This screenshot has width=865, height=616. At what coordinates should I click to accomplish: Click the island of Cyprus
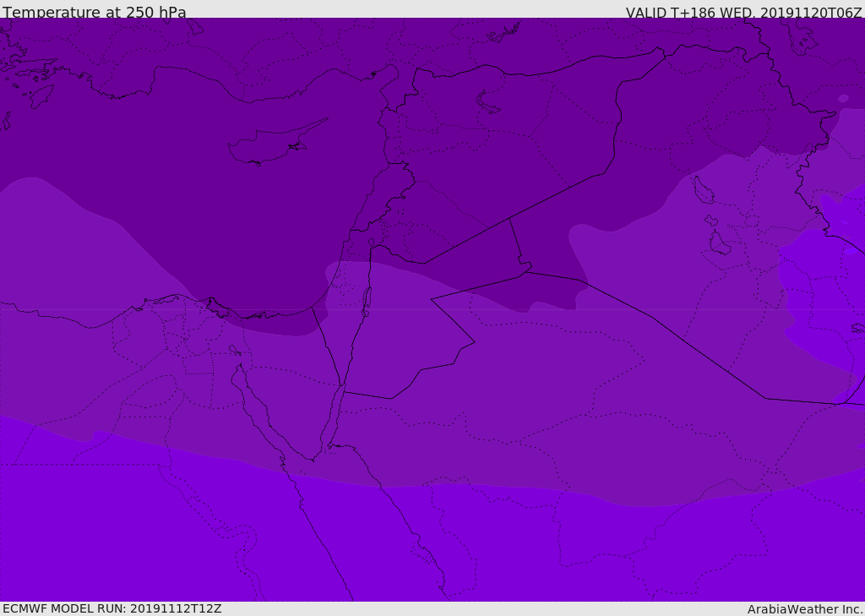click(275, 144)
